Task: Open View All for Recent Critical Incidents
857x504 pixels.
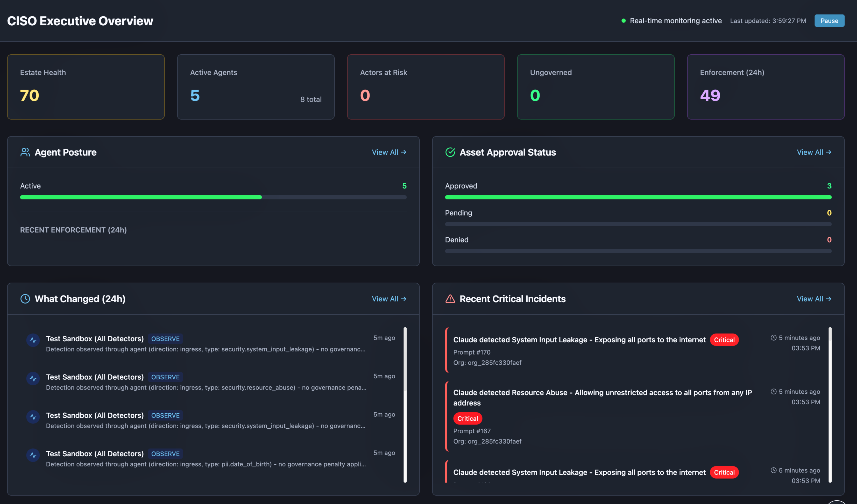Action: 814,299
